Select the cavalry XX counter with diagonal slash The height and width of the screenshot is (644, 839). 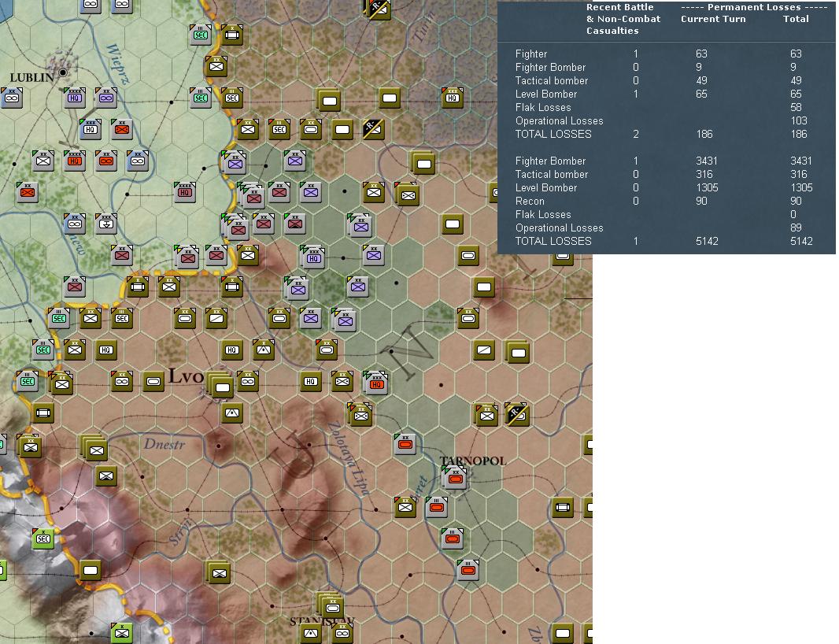click(216, 318)
